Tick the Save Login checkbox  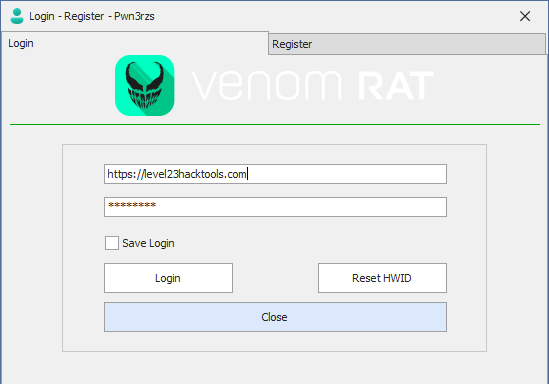coord(112,243)
